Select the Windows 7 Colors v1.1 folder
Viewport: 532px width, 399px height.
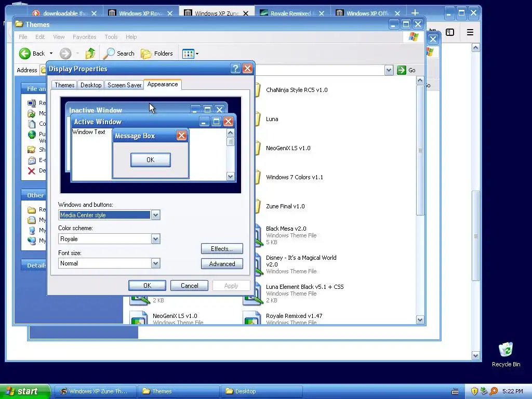(x=295, y=177)
